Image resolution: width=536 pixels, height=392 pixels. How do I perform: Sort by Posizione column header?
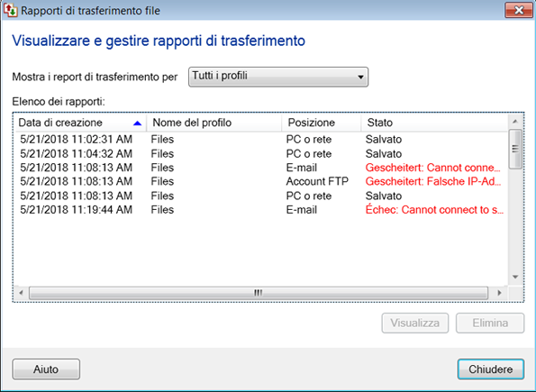point(322,123)
